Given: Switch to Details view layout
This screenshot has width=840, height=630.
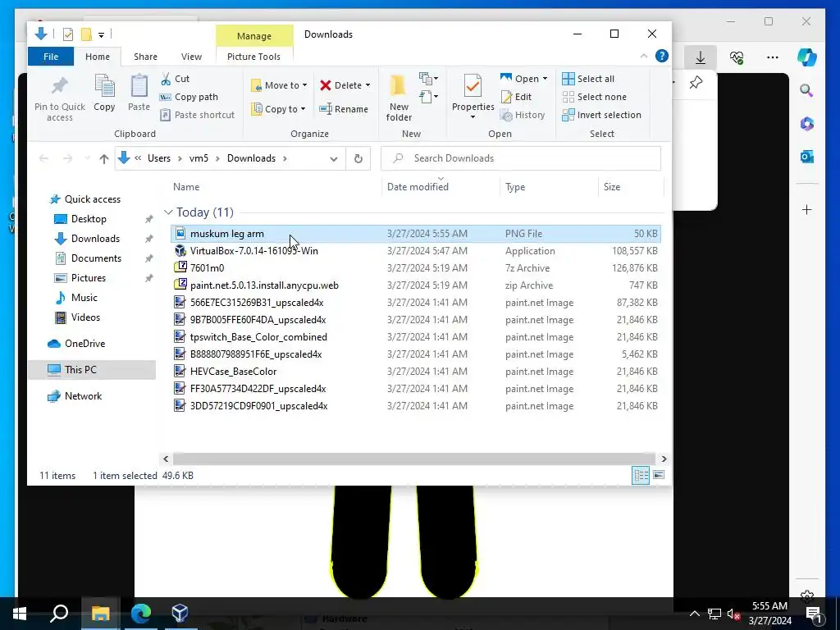Looking at the screenshot, I should tap(641, 475).
